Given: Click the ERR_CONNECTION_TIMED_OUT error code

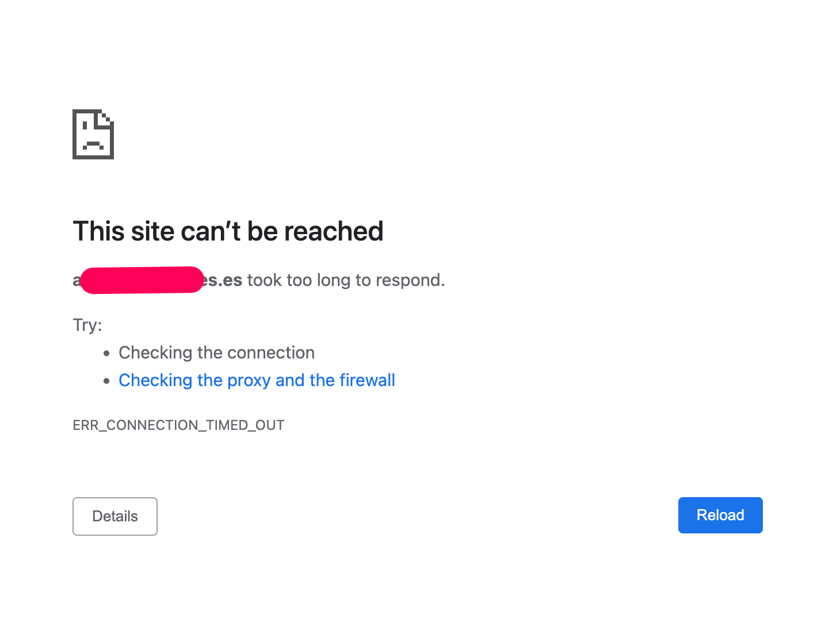Looking at the screenshot, I should (178, 425).
